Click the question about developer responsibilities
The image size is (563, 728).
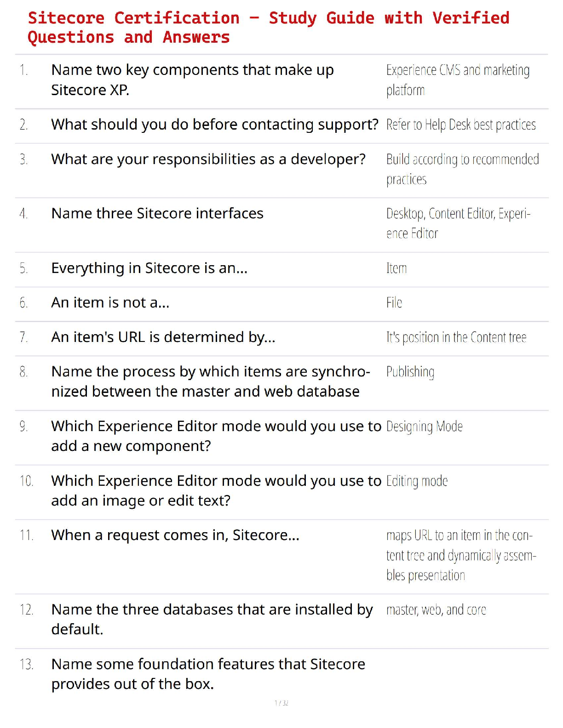pyautogui.click(x=208, y=159)
